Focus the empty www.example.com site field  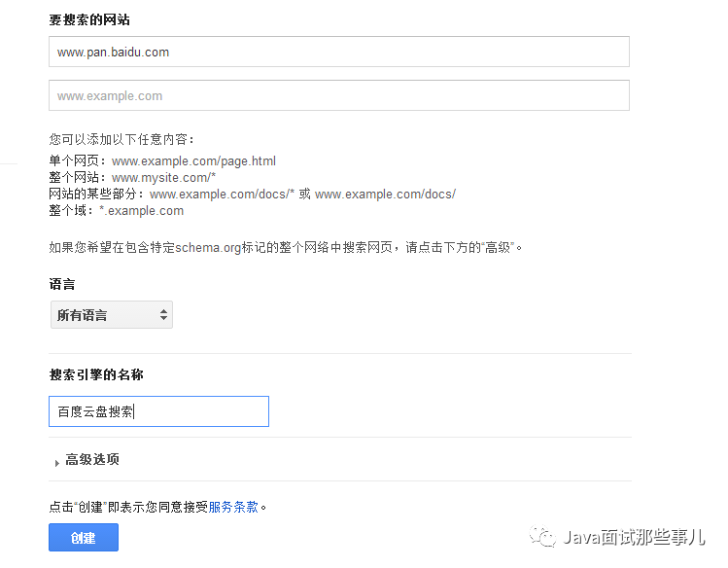[338, 95]
